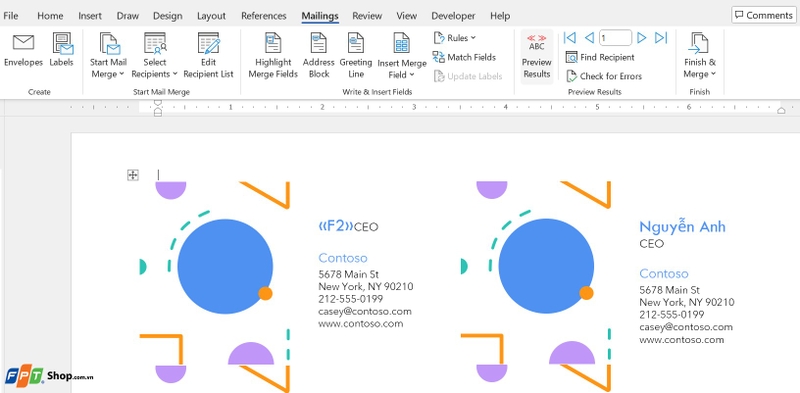Go to previous record
This screenshot has height=393, width=800.
click(589, 38)
